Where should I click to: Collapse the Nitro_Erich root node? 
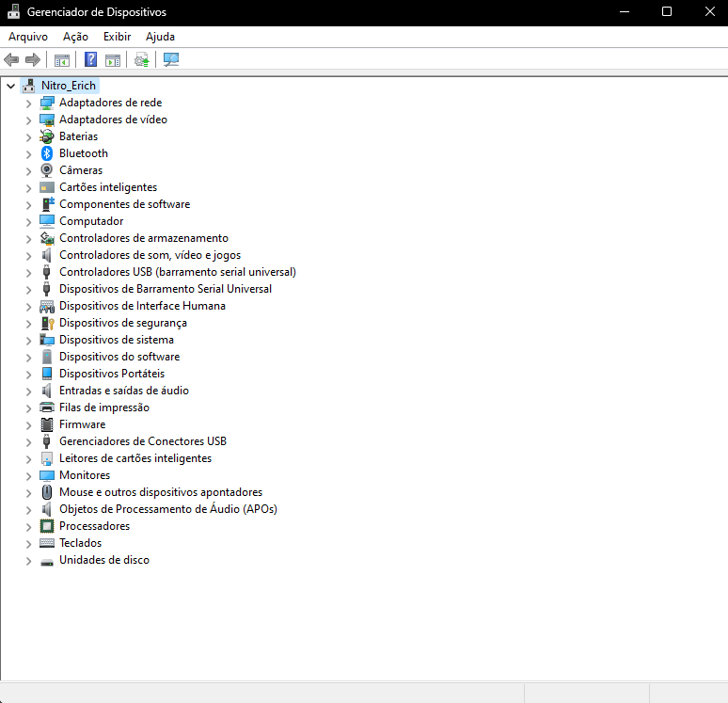11,86
